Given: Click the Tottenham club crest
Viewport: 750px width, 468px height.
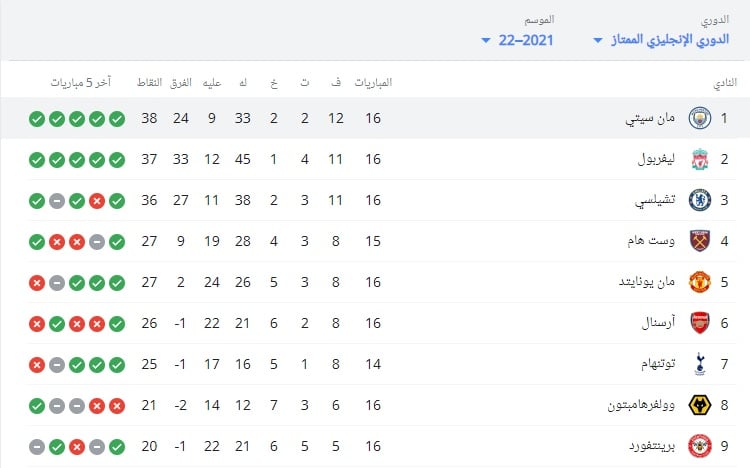Looking at the screenshot, I should pyautogui.click(x=700, y=364).
